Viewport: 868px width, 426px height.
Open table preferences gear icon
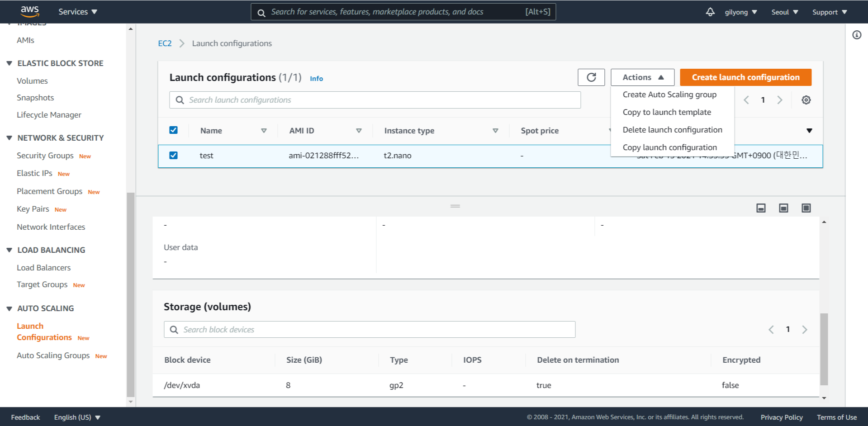806,100
